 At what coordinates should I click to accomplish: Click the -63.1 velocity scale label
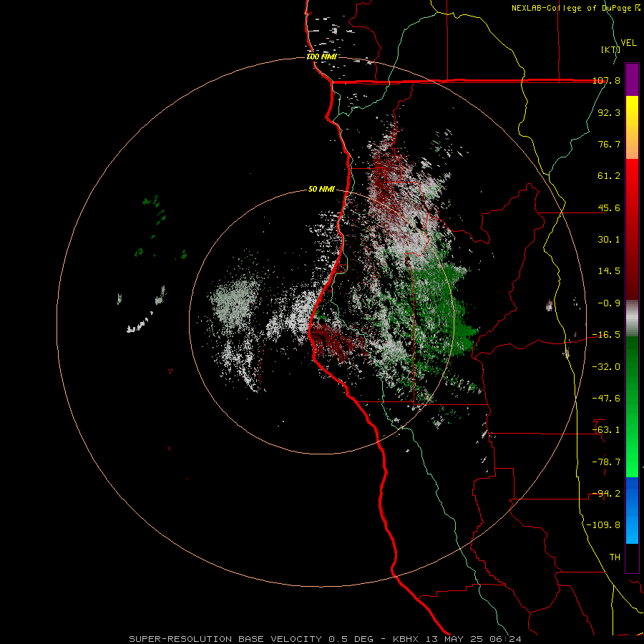coord(606,430)
